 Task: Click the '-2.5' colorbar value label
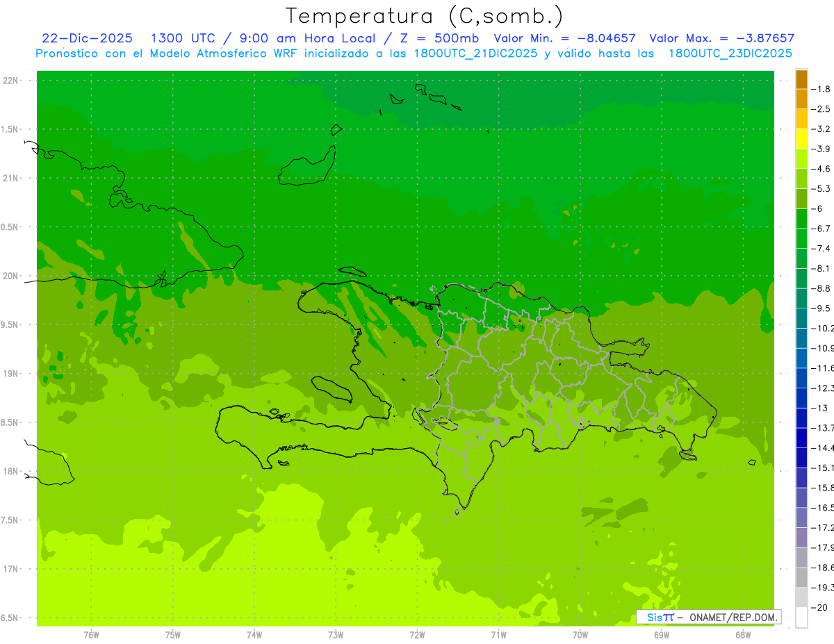(821, 109)
